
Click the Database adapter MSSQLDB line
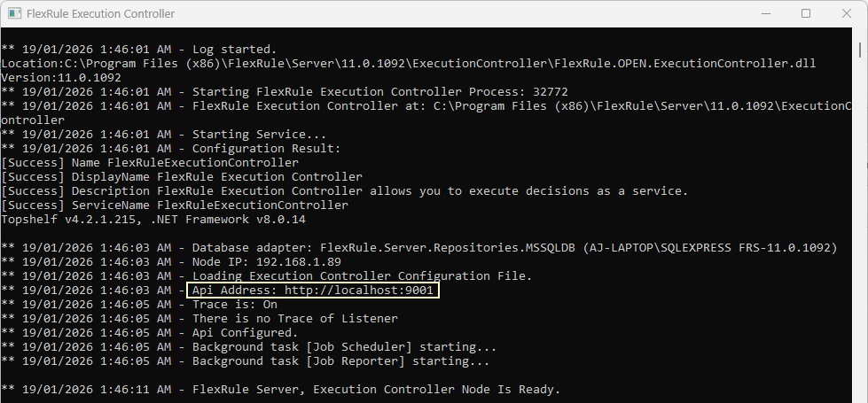419,248
